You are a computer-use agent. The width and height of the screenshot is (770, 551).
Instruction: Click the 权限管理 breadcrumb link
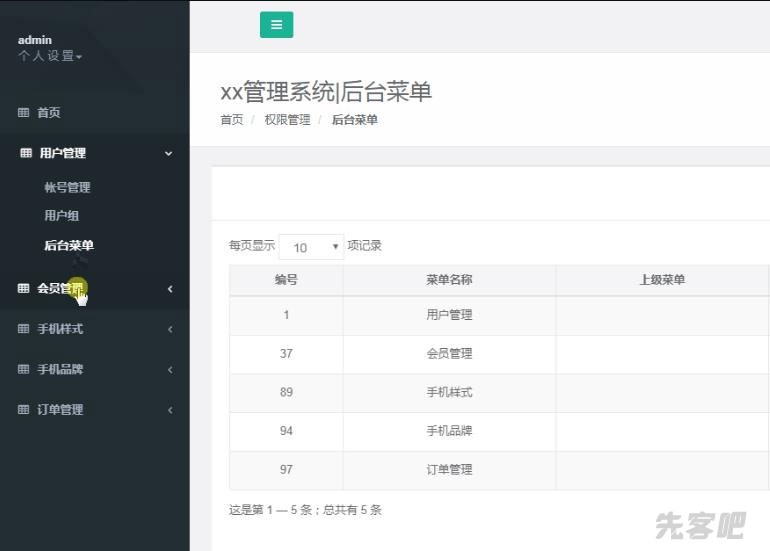(x=287, y=120)
